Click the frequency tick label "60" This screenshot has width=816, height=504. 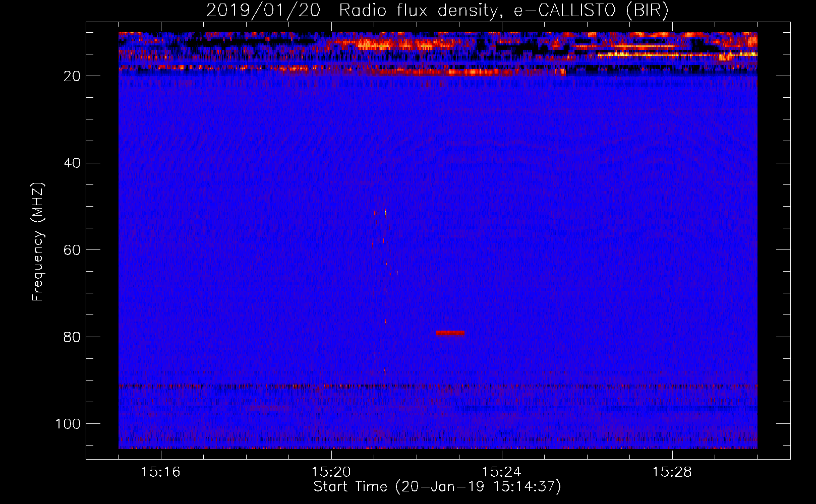tap(73, 250)
